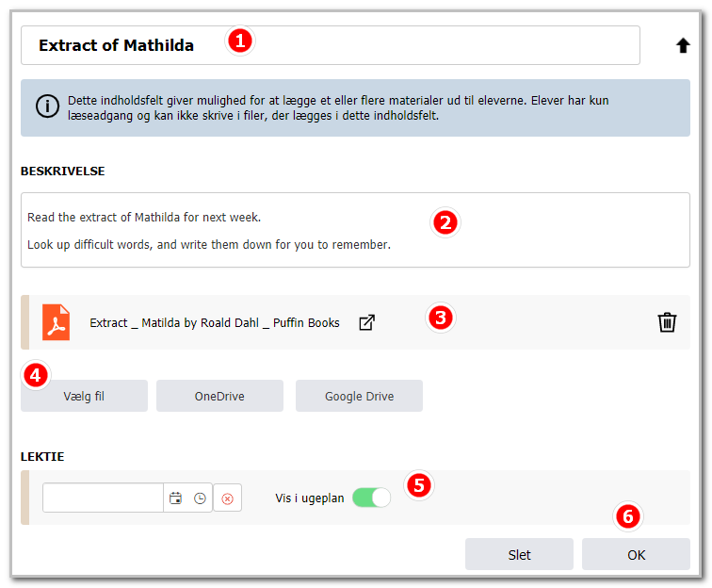Delete the attached file with the trash icon
712x588 pixels.
(667, 322)
